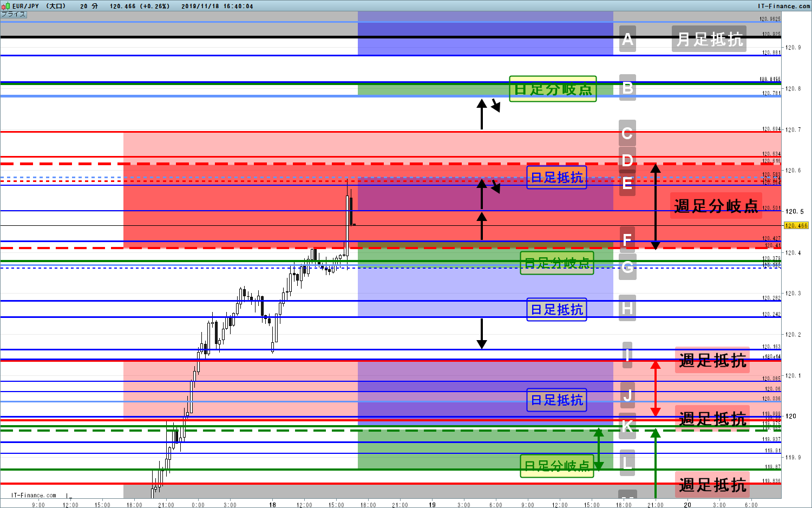Open the 20 分 timeframe label
The image size is (812, 508).
click(89, 6)
